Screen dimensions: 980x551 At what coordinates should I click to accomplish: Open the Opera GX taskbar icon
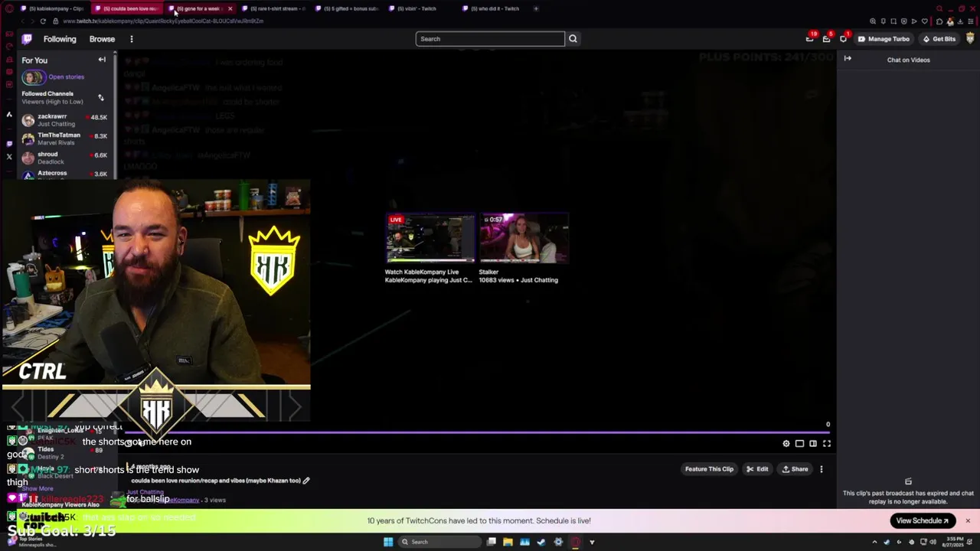(575, 542)
